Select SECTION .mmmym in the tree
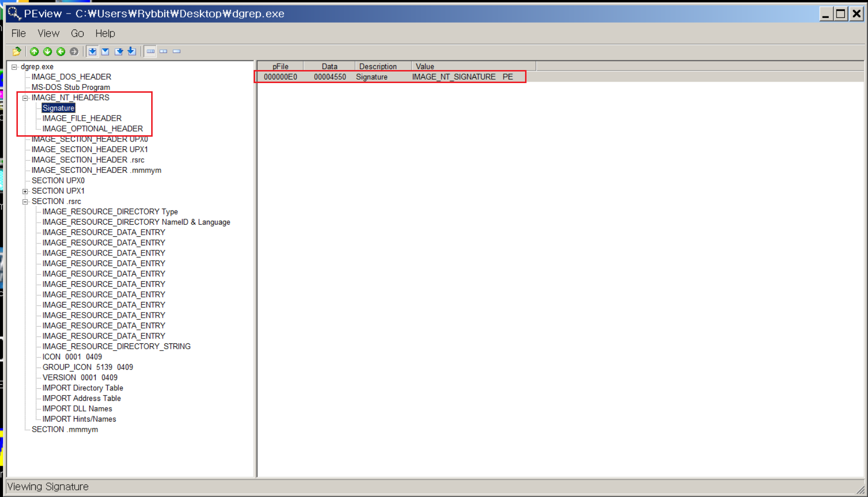 [65, 429]
